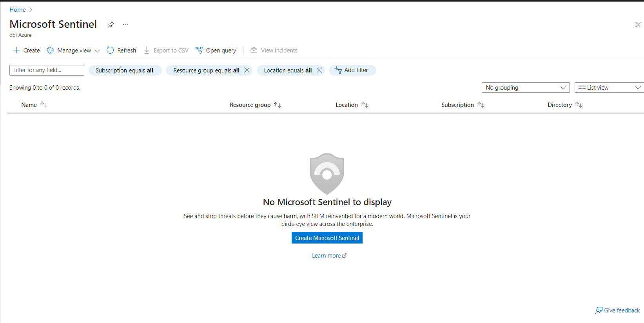644x323 pixels.
Task: Open the No grouping dropdown
Action: tap(525, 88)
